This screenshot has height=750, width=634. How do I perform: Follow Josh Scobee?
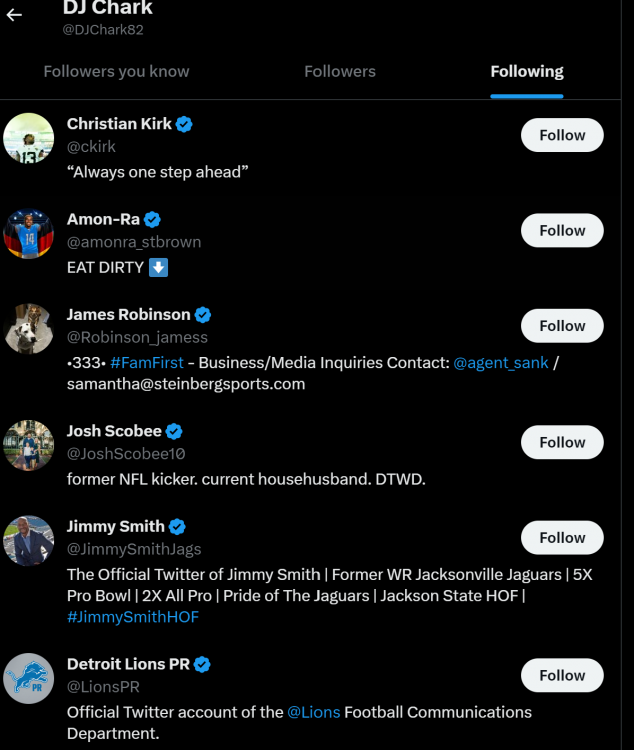pos(562,442)
